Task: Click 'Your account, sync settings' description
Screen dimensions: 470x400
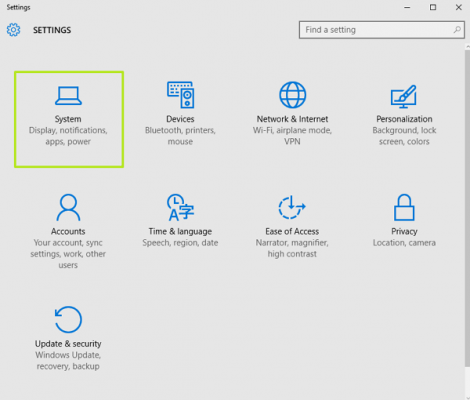Action: tap(68, 254)
